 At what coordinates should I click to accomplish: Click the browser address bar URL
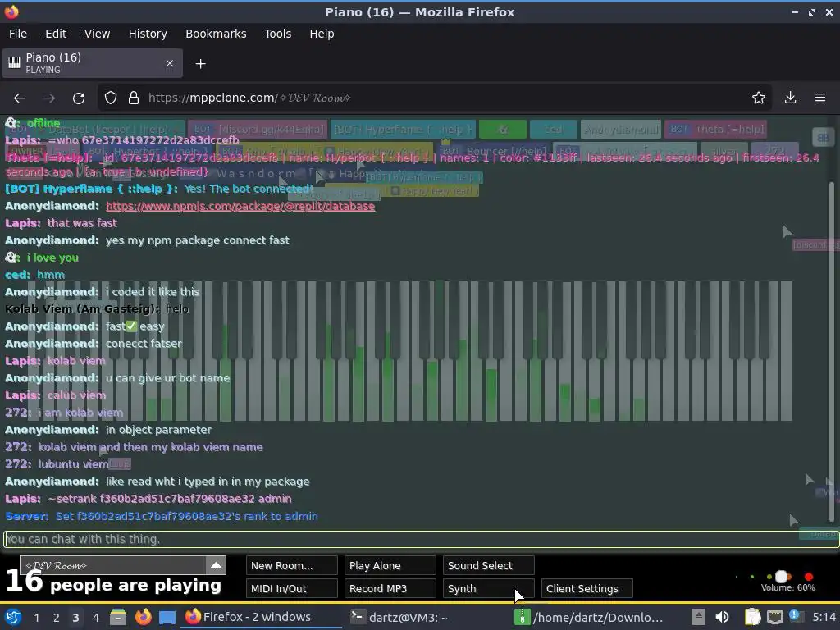[249, 98]
